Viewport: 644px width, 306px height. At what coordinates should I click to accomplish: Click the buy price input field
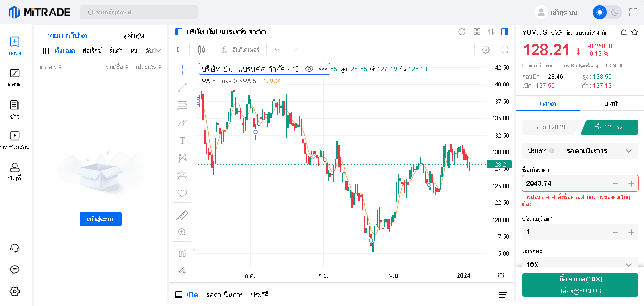564,183
